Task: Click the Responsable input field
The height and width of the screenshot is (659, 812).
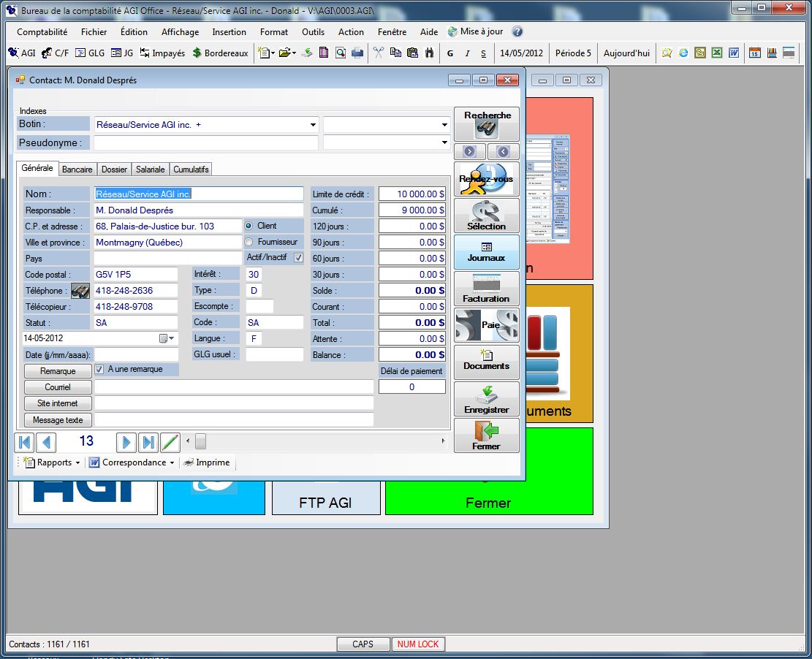Action: (199, 210)
